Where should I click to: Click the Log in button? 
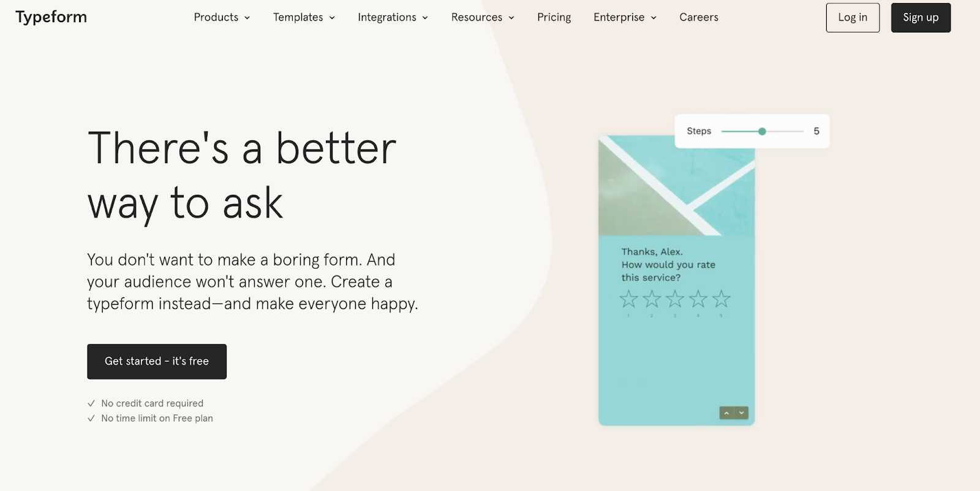click(853, 18)
